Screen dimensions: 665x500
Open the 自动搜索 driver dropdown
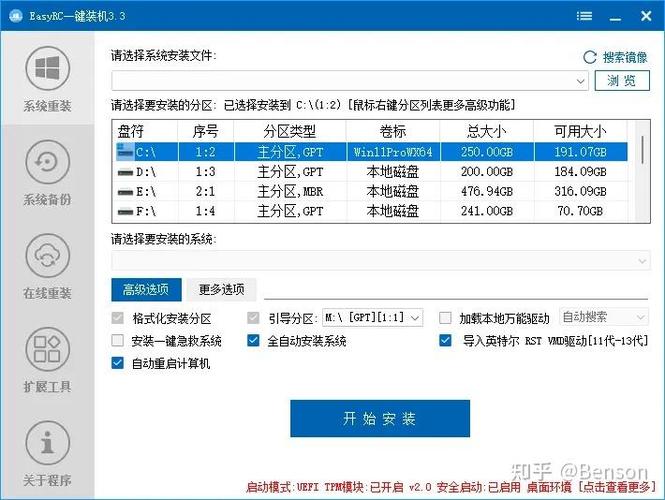[604, 317]
